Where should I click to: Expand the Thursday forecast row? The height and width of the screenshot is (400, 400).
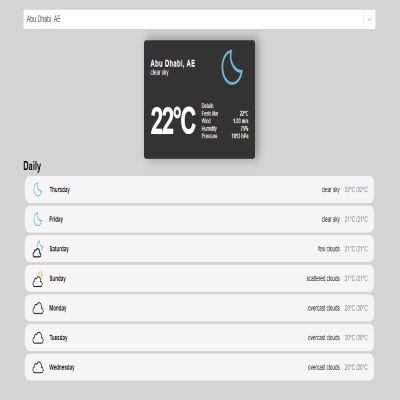click(199, 189)
